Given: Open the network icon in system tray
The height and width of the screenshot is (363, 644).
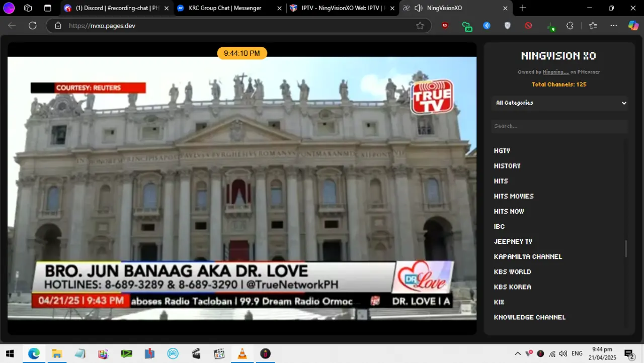Looking at the screenshot, I should (552, 353).
